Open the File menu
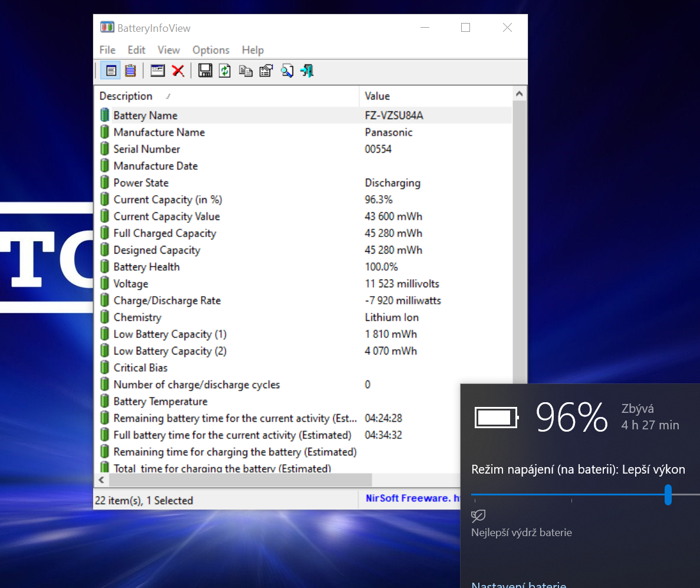This screenshot has height=588, width=700. [107, 50]
